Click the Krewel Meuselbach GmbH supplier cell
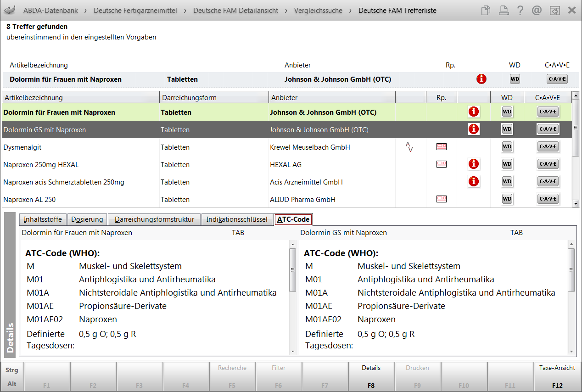The image size is (582, 392). click(x=310, y=147)
